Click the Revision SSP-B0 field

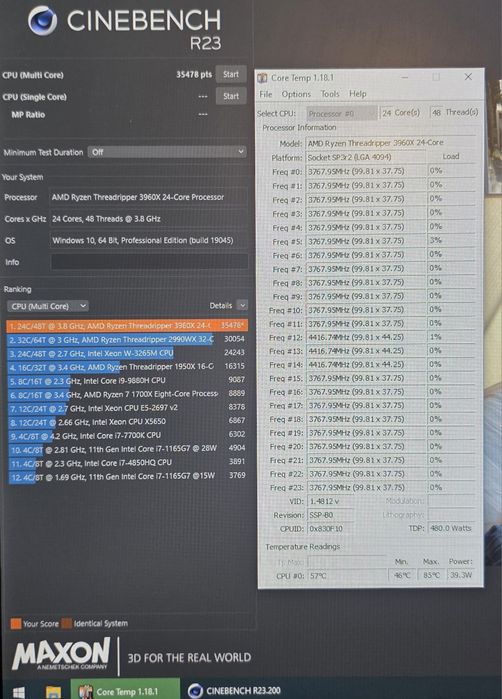(x=330, y=515)
